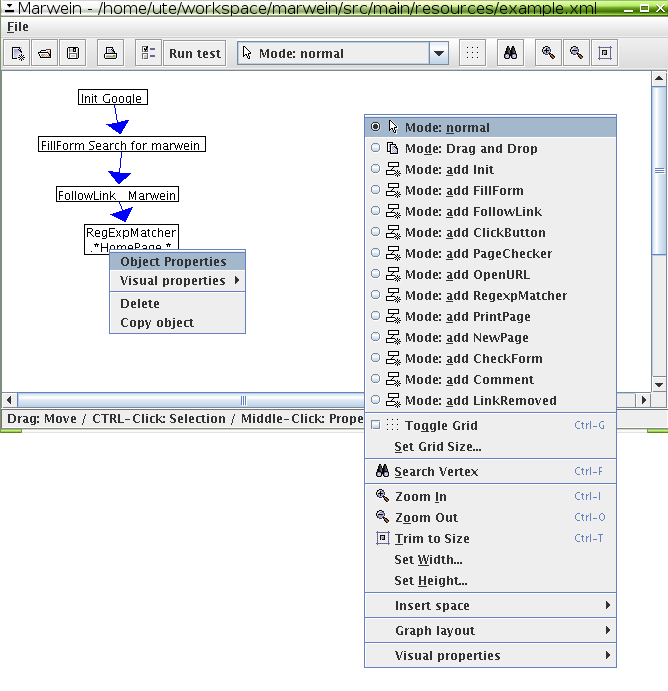Click magnifier icon next to Zoom Out entry
668x691 pixels.
click(382, 516)
